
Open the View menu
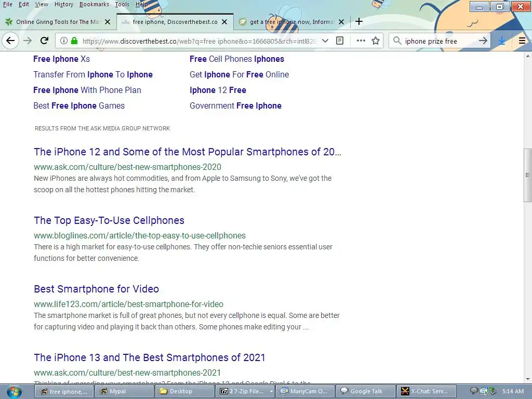(x=42, y=4)
